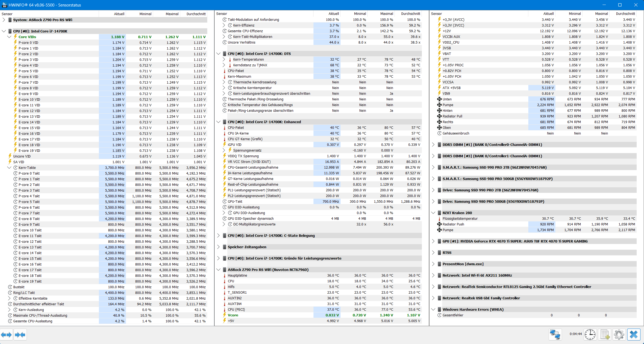Expand the System: ASRock Z790 Pro RS WiFi node
The image size is (644, 344).
[x=4, y=20]
